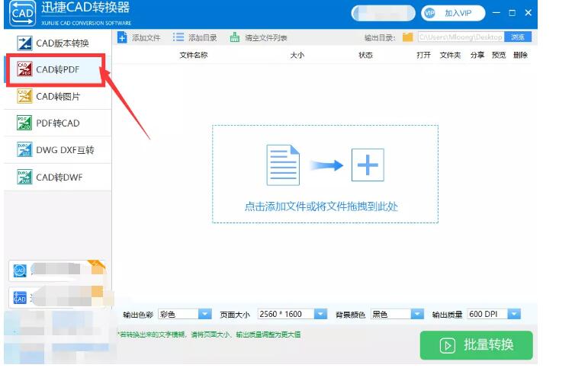The height and width of the screenshot is (368, 588).
Task: Minimize the converter window
Action: (496, 13)
